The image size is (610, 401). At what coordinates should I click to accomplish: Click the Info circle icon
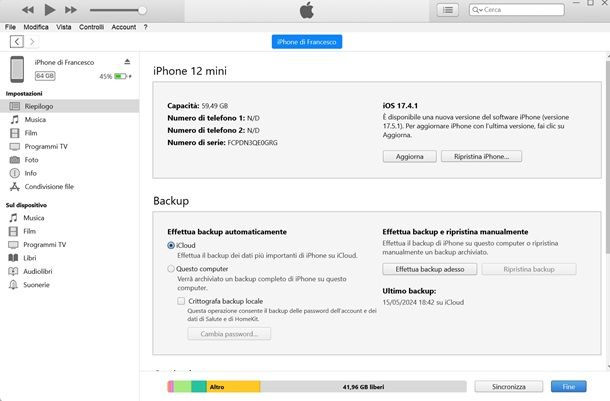click(x=15, y=173)
